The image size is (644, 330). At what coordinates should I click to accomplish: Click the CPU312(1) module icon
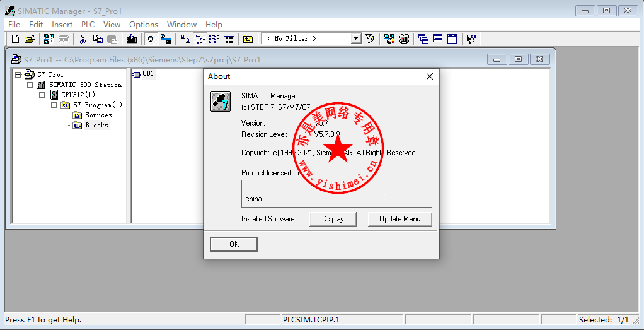(54, 95)
